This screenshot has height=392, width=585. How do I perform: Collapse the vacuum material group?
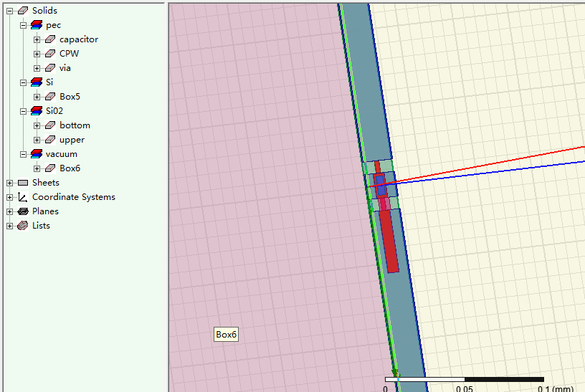[x=24, y=154]
